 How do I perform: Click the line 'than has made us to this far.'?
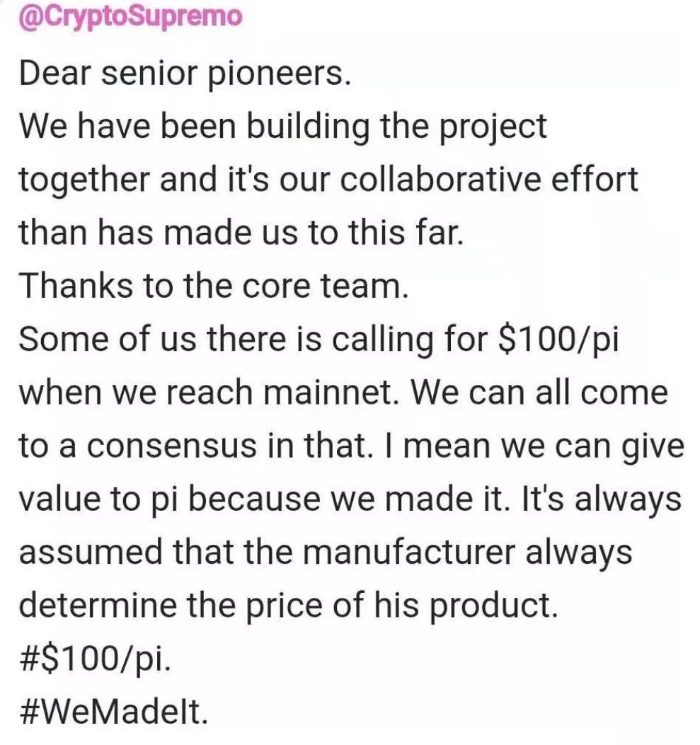coord(241,233)
